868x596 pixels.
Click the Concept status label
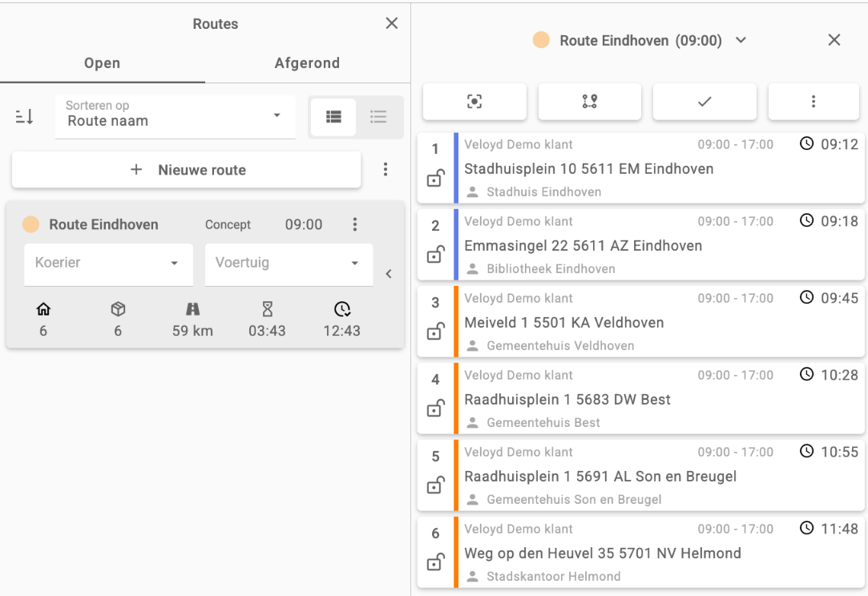click(x=228, y=224)
